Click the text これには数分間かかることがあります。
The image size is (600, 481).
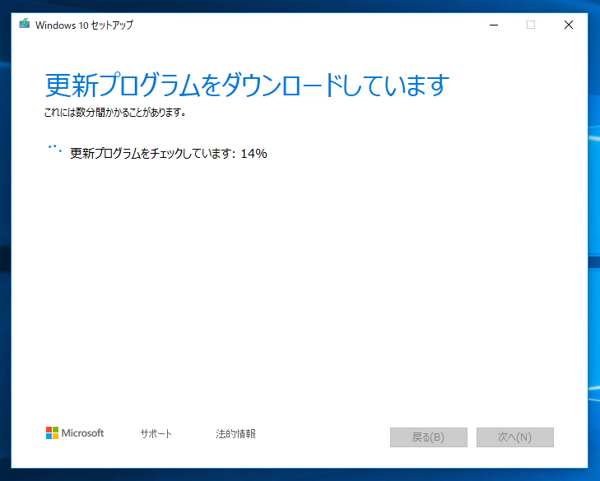[115, 113]
